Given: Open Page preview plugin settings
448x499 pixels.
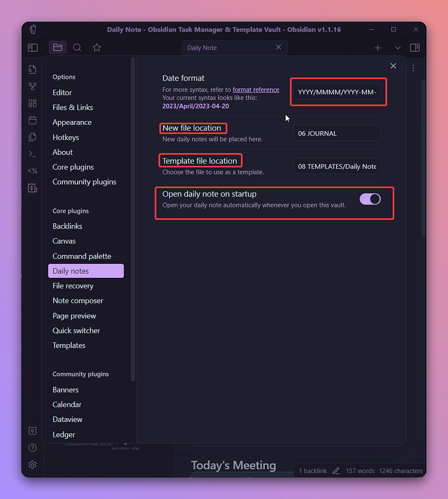Looking at the screenshot, I should (74, 316).
